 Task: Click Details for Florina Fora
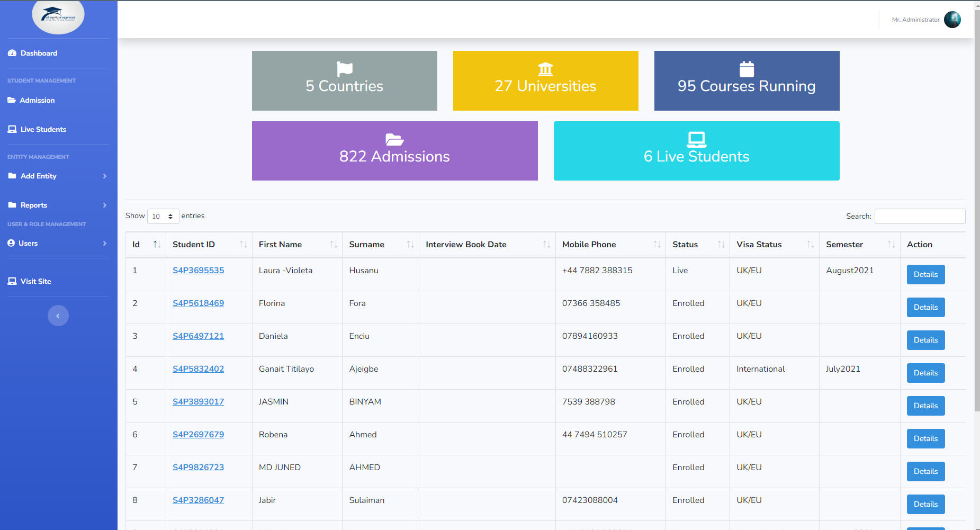925,307
